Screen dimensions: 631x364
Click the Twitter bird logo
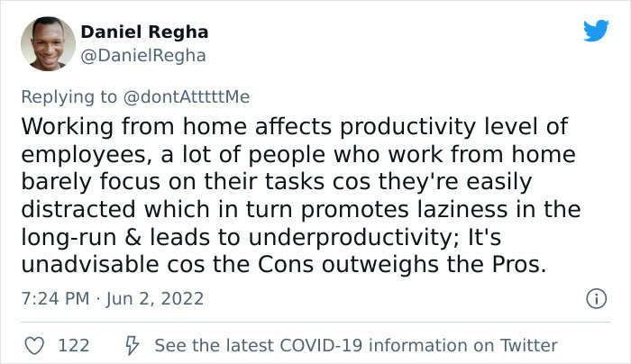coord(596,32)
